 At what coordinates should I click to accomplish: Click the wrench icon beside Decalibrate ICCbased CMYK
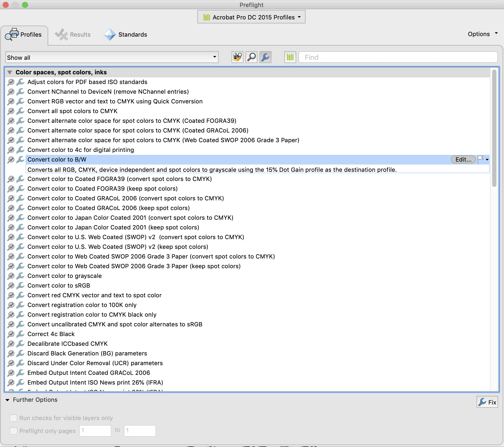coord(20,344)
